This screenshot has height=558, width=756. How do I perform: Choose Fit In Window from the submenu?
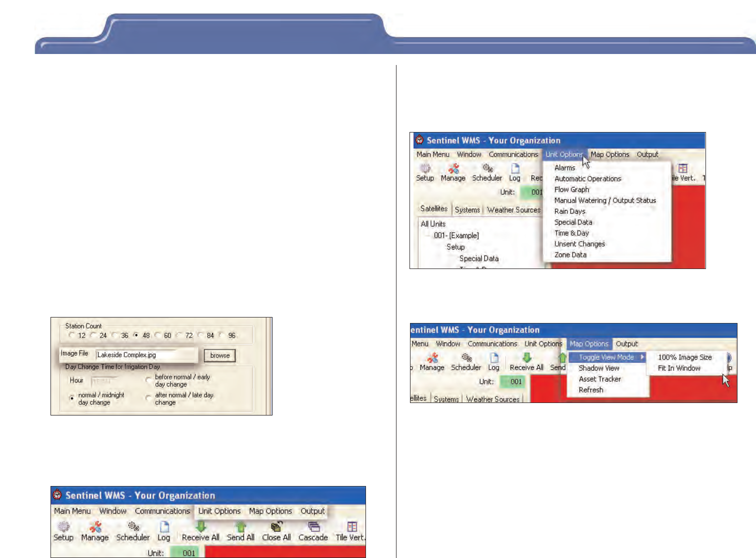(x=679, y=368)
